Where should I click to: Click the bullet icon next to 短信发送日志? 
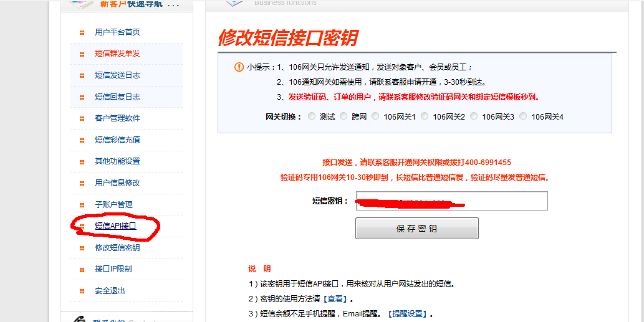click(x=82, y=76)
